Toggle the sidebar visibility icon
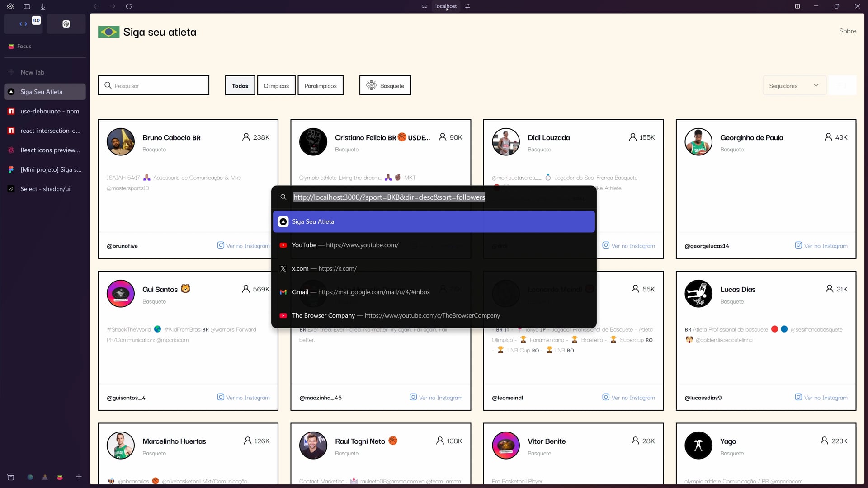 (27, 6)
